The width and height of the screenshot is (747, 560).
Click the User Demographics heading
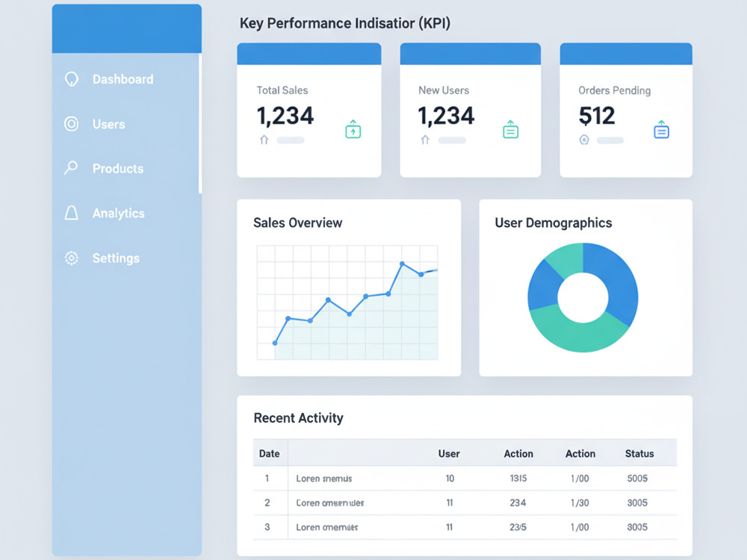click(x=553, y=223)
